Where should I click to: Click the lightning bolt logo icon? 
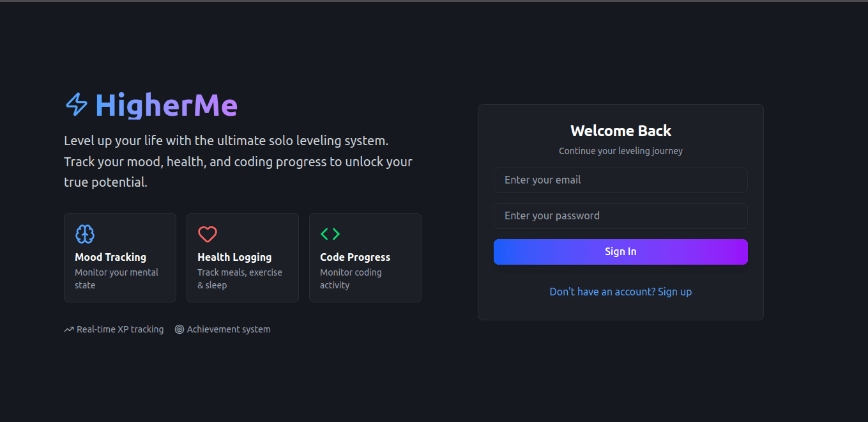tap(77, 105)
